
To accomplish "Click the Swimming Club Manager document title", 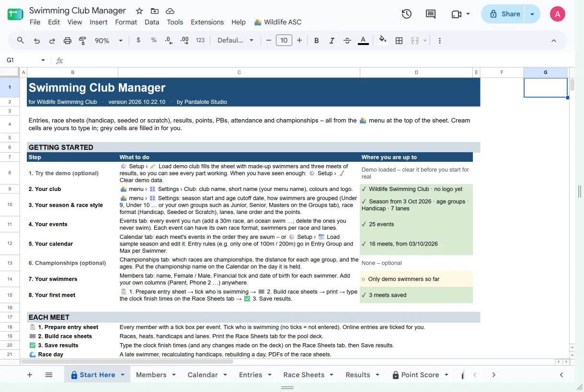I will tap(78, 11).
